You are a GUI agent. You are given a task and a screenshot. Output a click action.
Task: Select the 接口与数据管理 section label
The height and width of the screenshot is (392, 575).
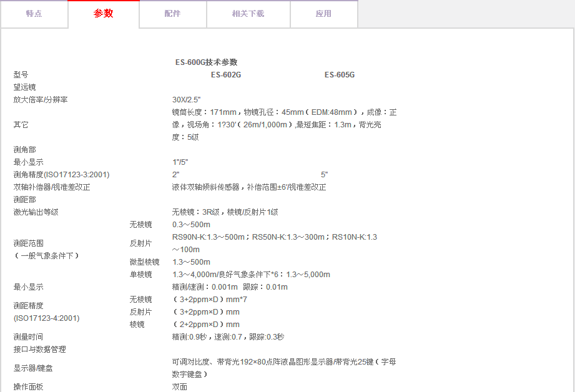pyautogui.click(x=39, y=350)
